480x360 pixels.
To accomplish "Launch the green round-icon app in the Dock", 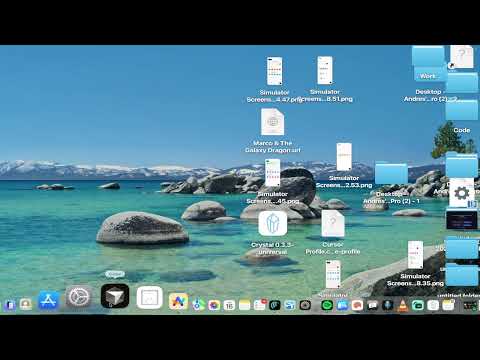I will coord(327,305).
